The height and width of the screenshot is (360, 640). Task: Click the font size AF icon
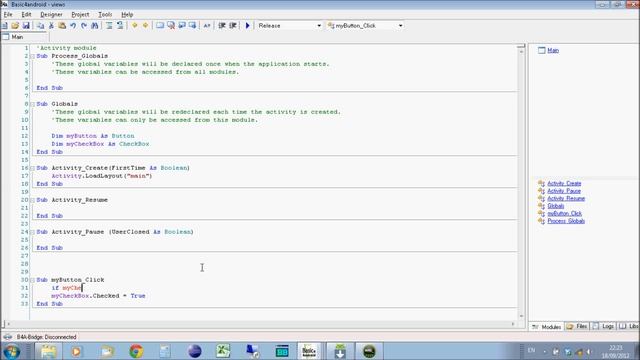click(x=207, y=26)
